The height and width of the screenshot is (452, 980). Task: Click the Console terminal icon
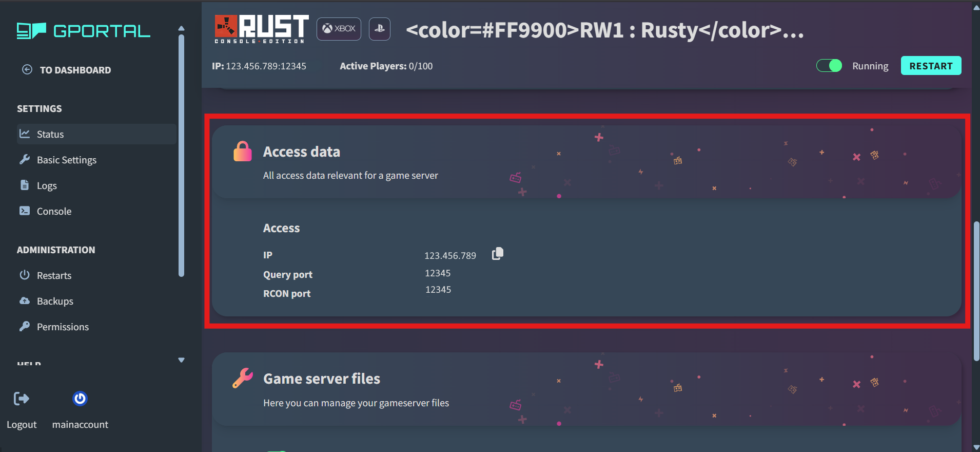click(25, 211)
